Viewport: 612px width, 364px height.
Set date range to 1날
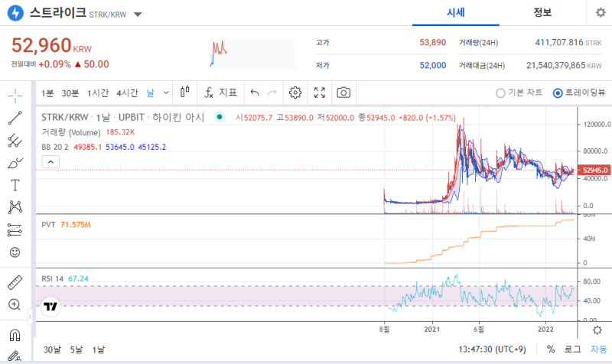[x=99, y=349]
